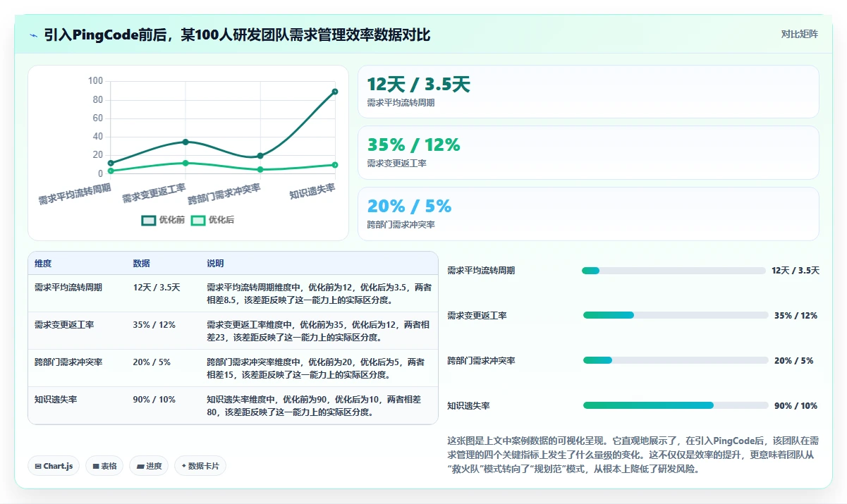Click the Chart.js tag
Viewport: 847px width, 504px height.
54,466
